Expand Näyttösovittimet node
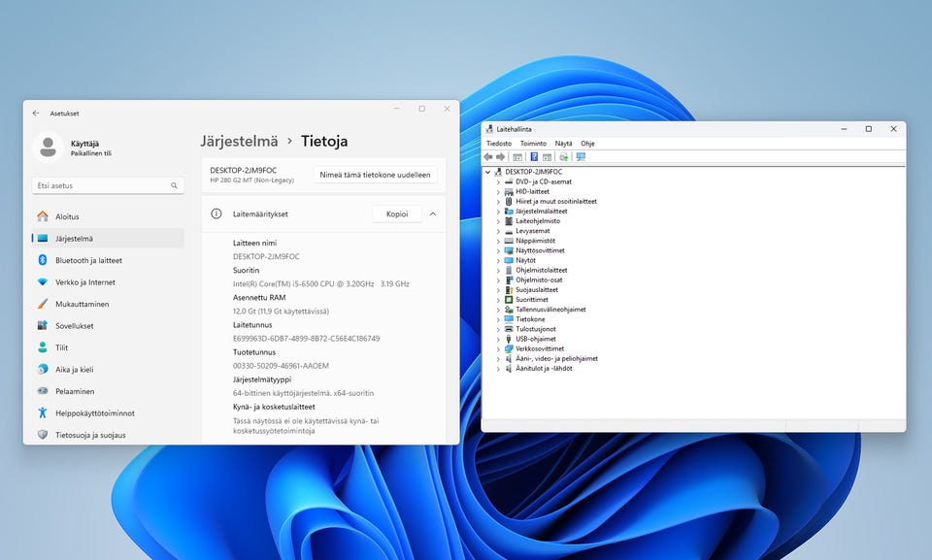This screenshot has height=560, width=932. coord(498,250)
